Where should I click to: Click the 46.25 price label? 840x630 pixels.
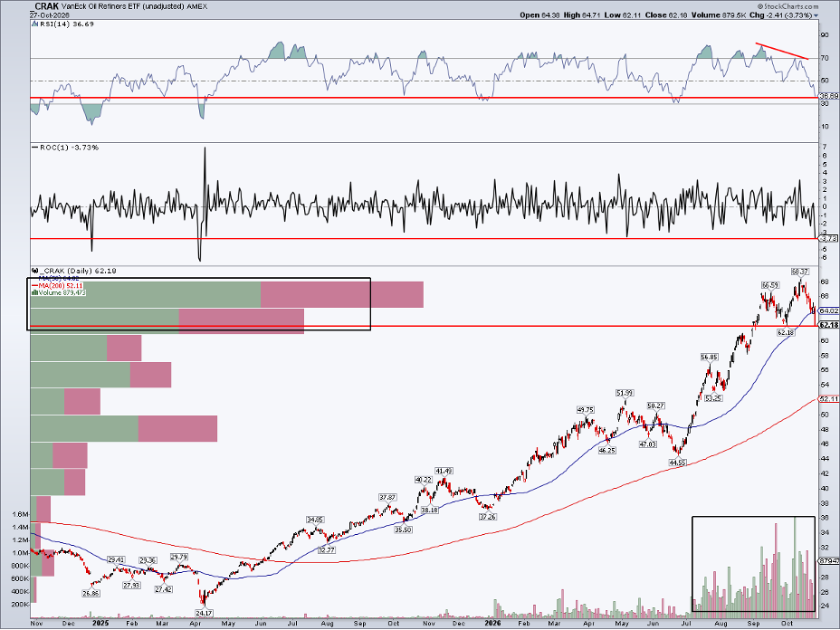(607, 451)
